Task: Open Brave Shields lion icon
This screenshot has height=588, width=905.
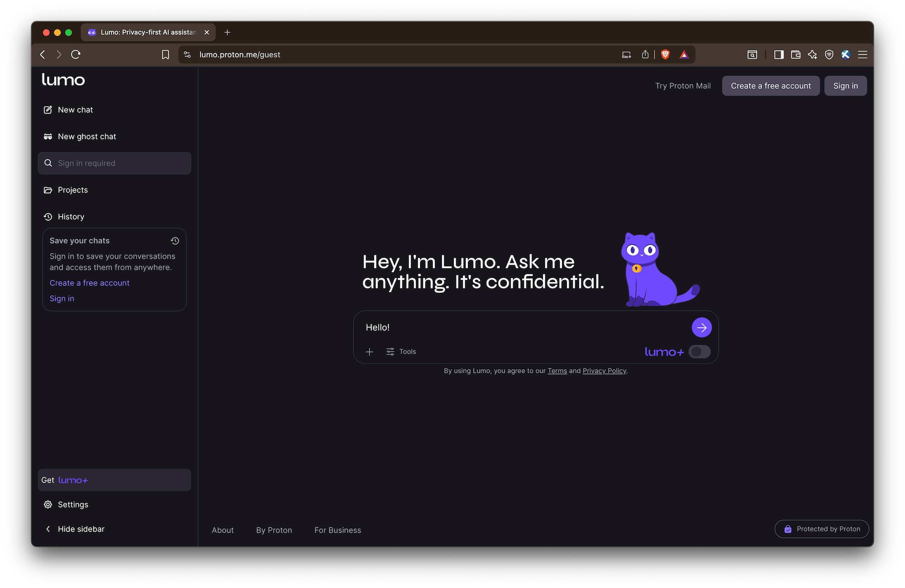Action: point(665,55)
